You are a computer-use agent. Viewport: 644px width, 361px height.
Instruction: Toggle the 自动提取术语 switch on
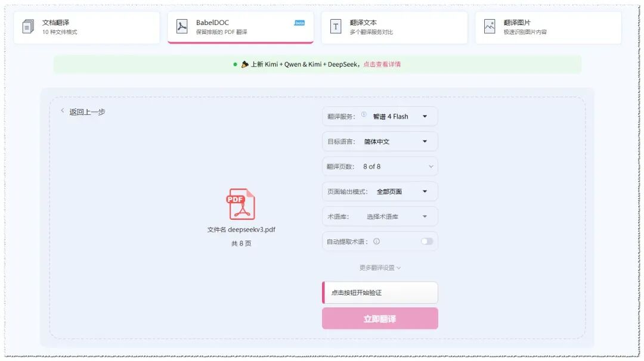[427, 241]
